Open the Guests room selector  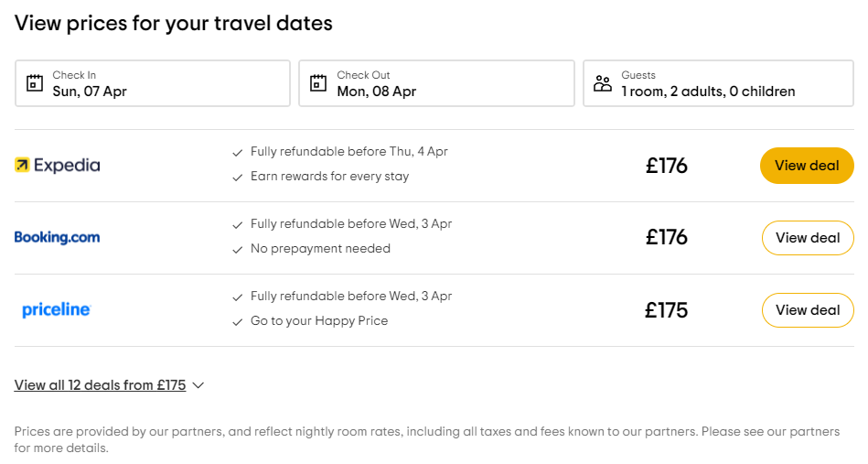pyautogui.click(x=718, y=83)
